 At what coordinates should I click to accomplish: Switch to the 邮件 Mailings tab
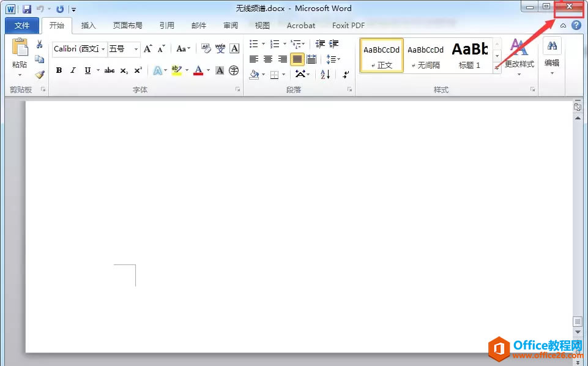(199, 26)
